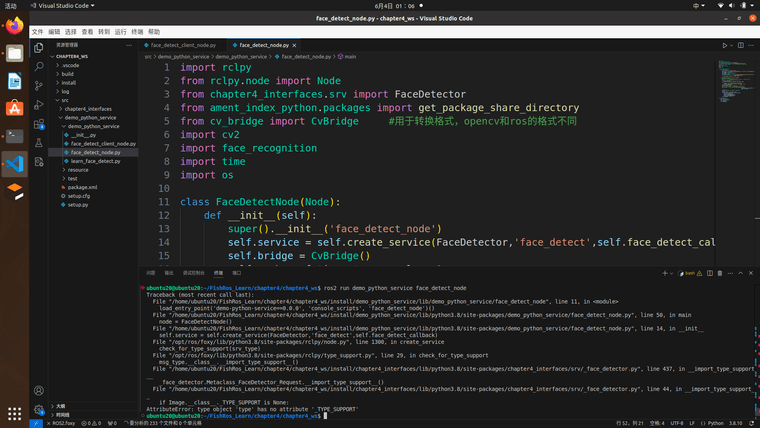Switch to the 调试控制台 debug console tab

click(x=193, y=273)
